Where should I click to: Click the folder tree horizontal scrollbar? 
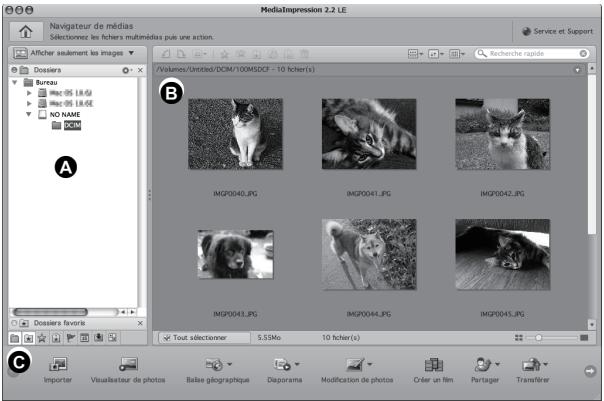click(x=50, y=312)
